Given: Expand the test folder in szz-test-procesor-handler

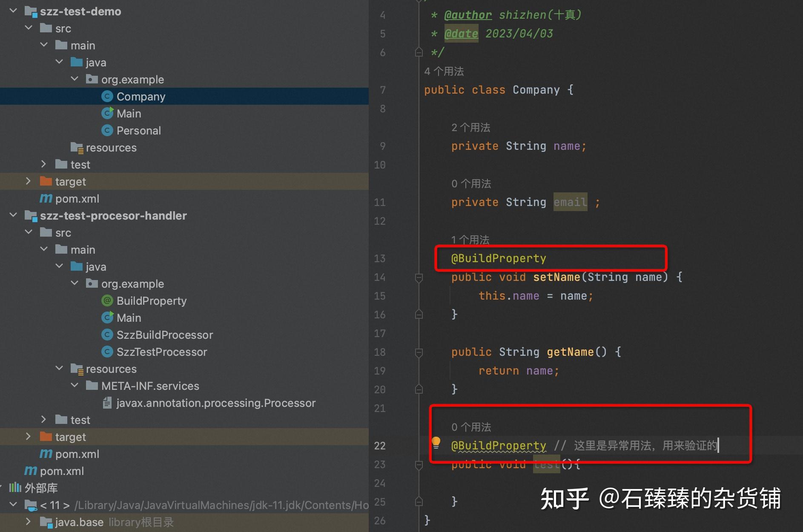Looking at the screenshot, I should point(43,420).
